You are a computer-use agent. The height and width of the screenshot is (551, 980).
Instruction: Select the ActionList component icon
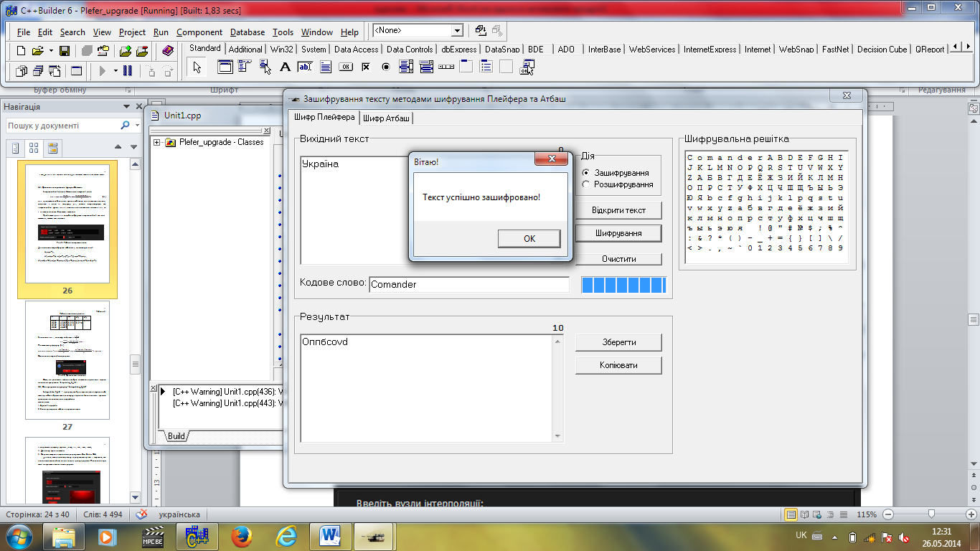click(527, 67)
